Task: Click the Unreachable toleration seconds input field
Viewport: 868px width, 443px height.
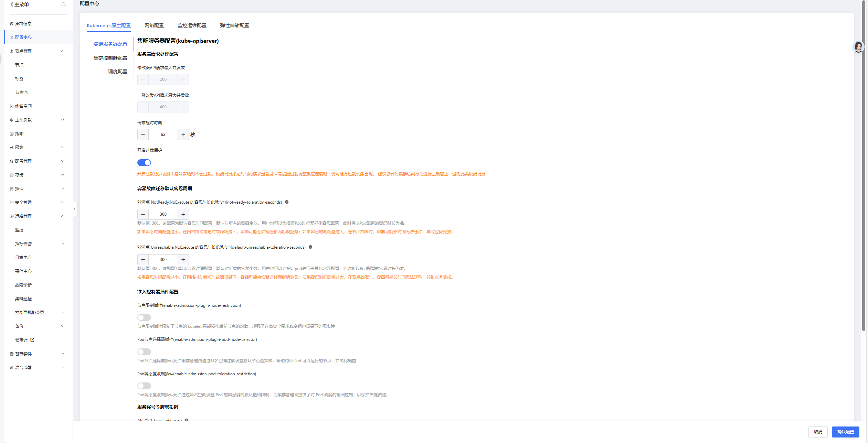Action: (163, 260)
